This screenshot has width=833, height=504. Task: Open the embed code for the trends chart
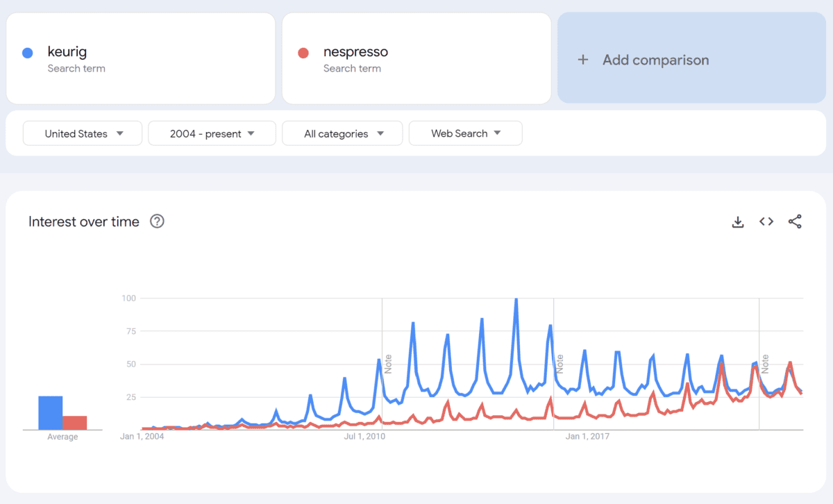[766, 221]
